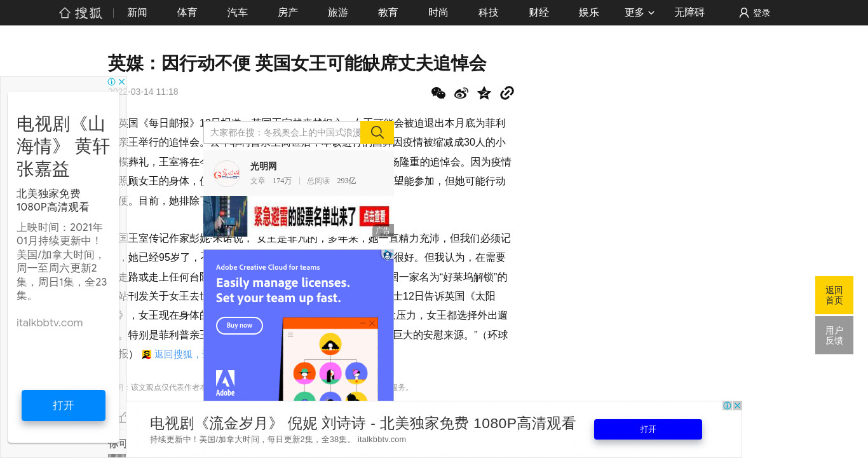Click the 返回搜狐 link
The height and width of the screenshot is (458, 868).
[x=177, y=354]
